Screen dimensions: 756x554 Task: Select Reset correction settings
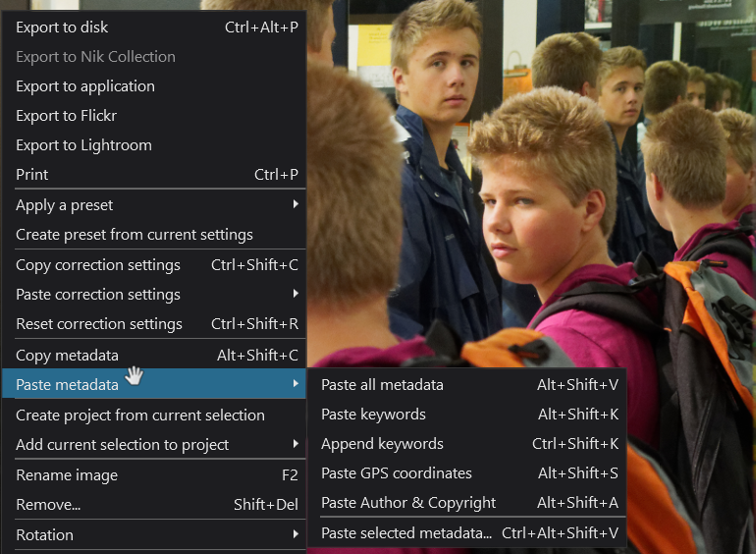coord(154,323)
